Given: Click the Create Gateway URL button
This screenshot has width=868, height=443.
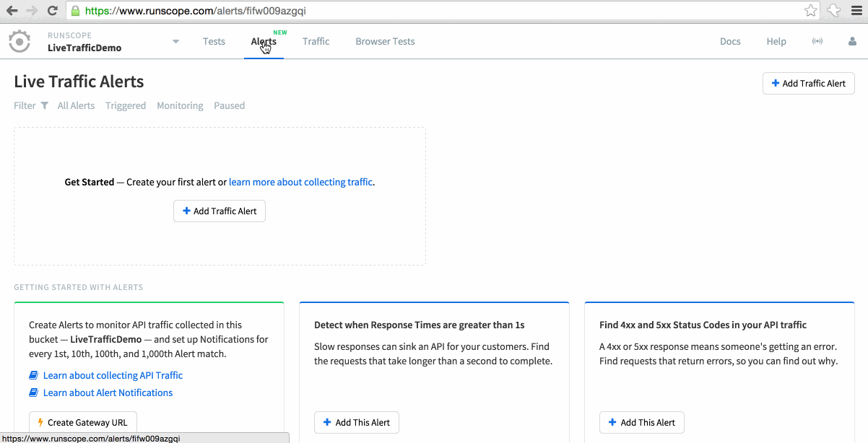Looking at the screenshot, I should pos(83,422).
